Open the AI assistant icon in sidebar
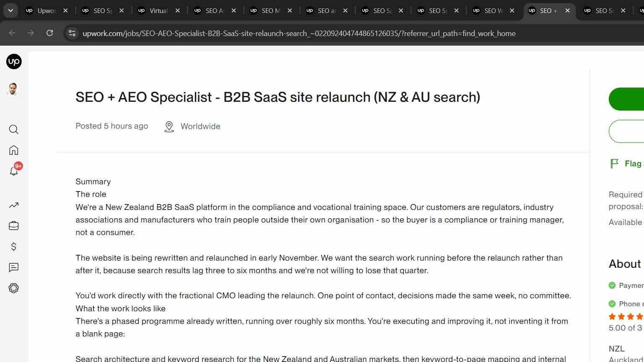This screenshot has width=644, height=362. (x=14, y=288)
